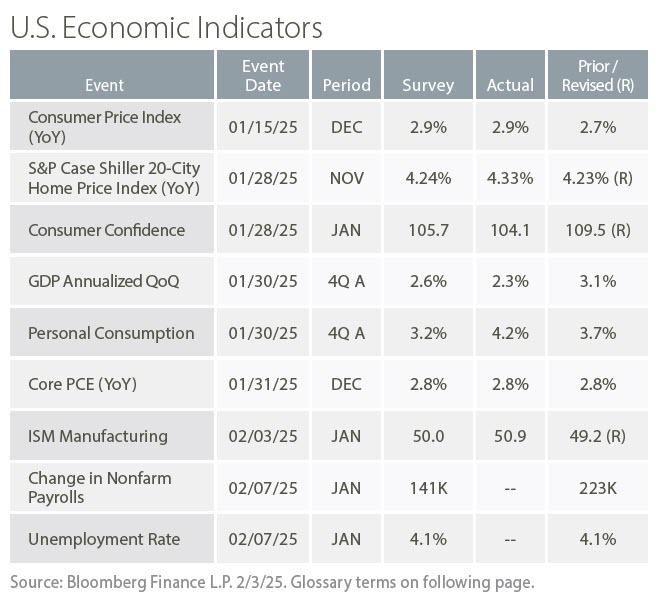Click the S&P Case Shiller Home Price Index label
Viewport: 658px width, 601px height.
114,178
